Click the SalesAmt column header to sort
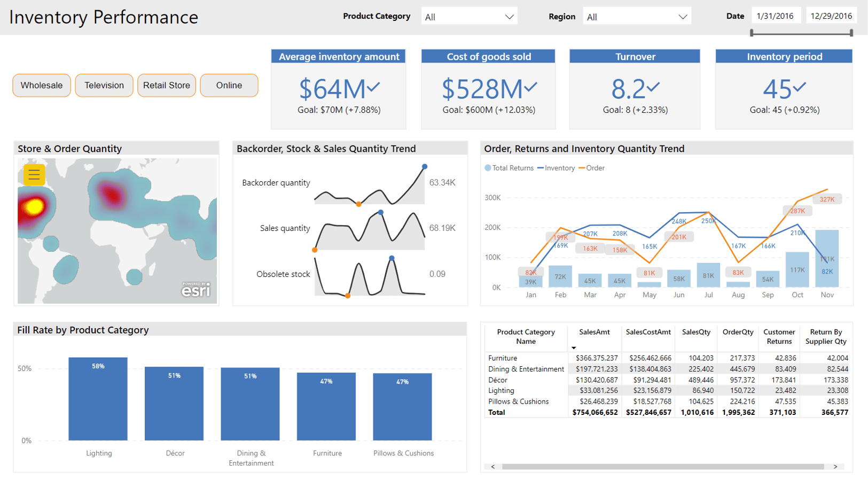Screen dimensions: 868x487 [595, 333]
